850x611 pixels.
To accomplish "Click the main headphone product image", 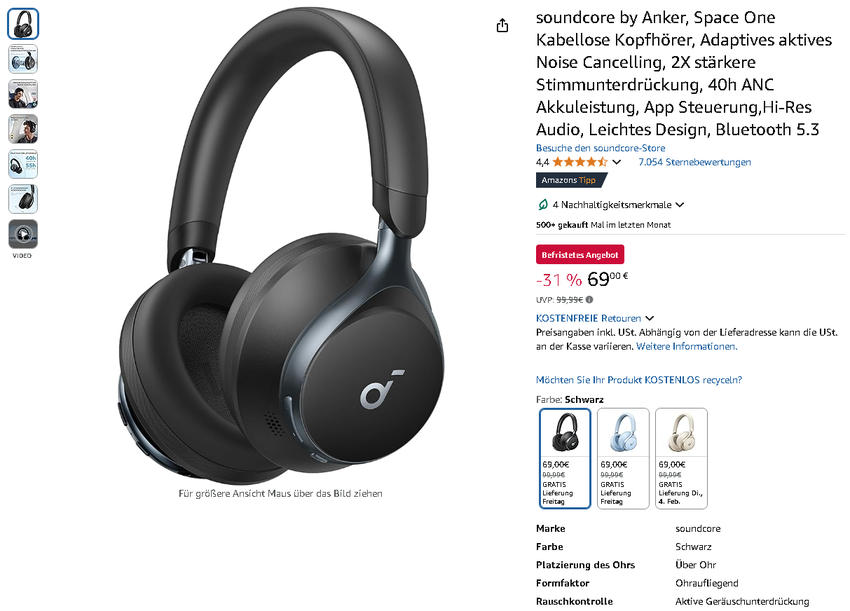I will click(281, 247).
